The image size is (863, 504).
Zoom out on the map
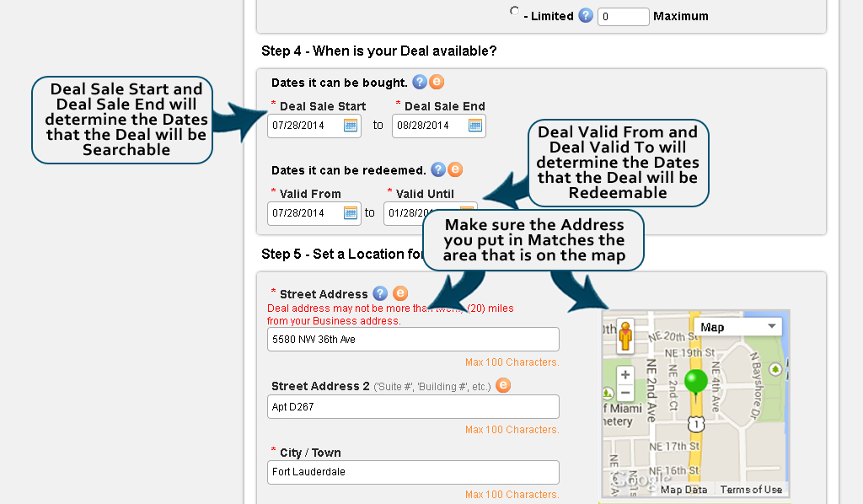point(624,393)
